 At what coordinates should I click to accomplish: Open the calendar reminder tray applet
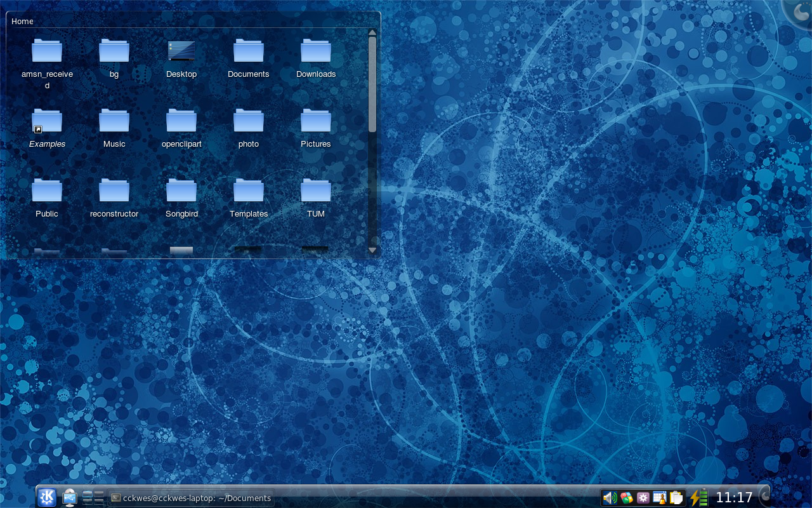click(x=660, y=498)
